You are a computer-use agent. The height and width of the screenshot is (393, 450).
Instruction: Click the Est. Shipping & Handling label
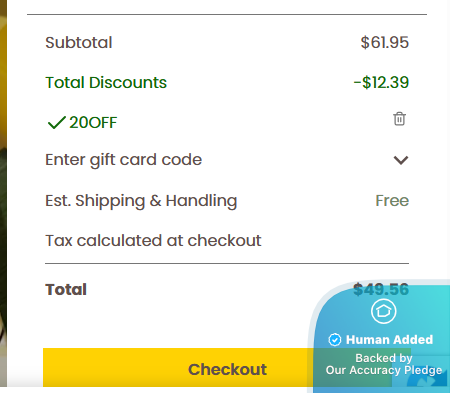[x=141, y=201]
